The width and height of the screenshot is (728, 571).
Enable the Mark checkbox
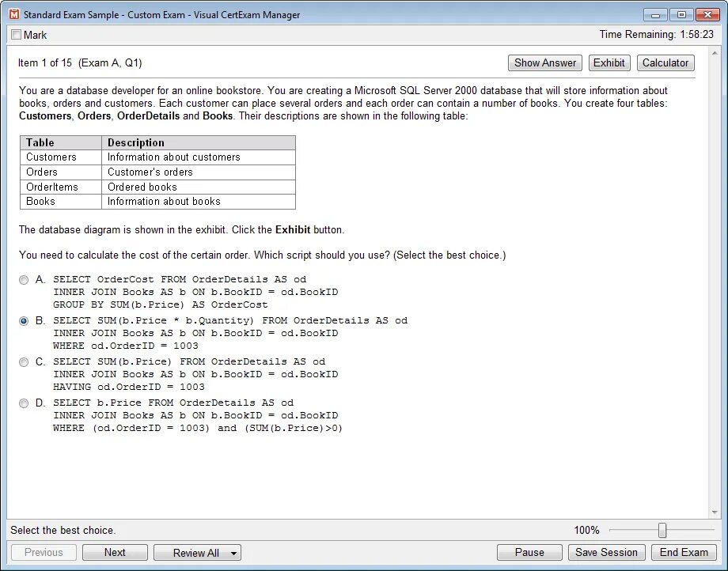[17, 35]
